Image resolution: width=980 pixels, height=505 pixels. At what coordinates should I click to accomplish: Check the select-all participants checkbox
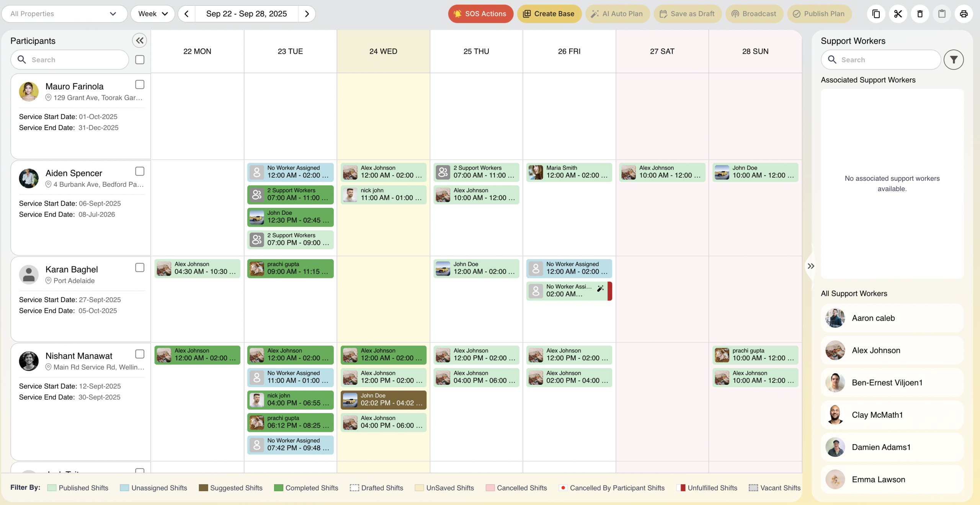[139, 59]
